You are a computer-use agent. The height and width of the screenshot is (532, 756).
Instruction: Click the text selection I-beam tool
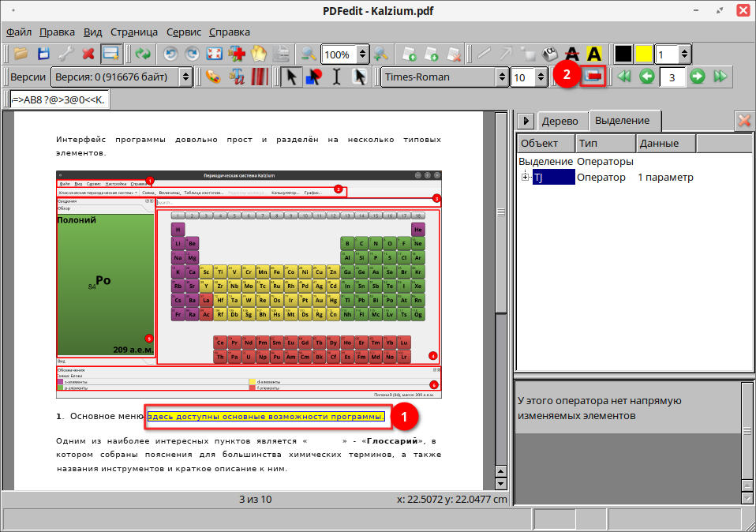[337, 77]
